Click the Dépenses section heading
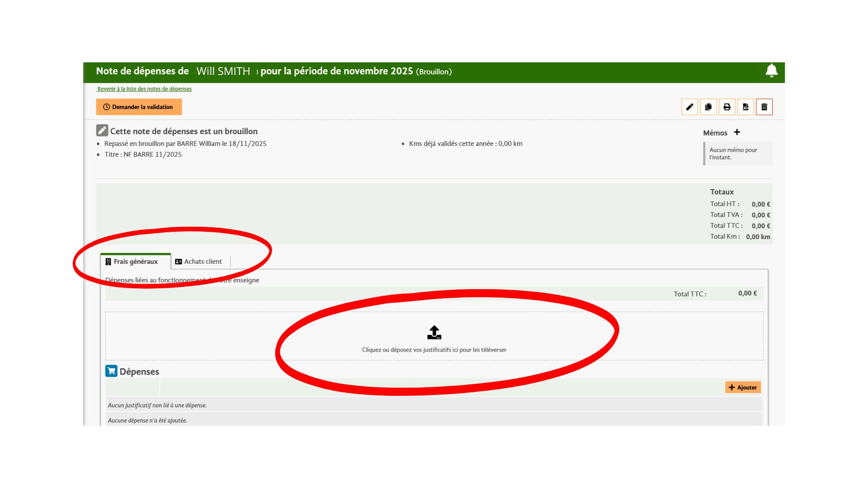868x488 pixels. [139, 371]
